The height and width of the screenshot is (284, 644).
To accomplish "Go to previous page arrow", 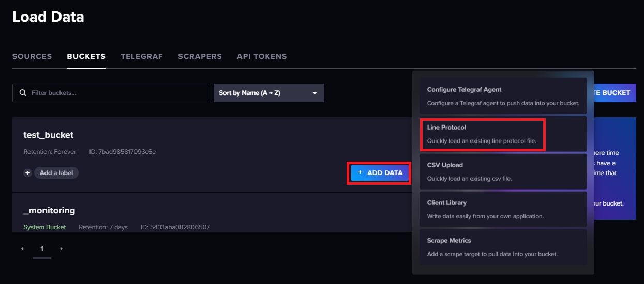I will 22,249.
